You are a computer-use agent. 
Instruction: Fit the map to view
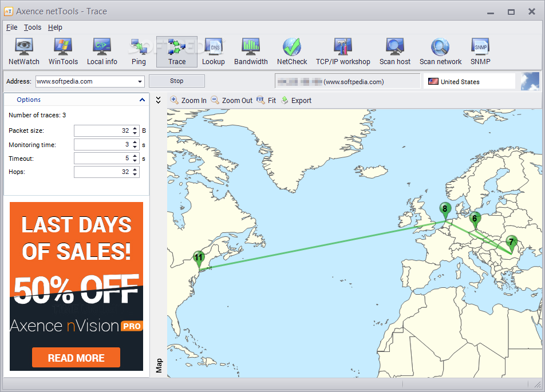coord(266,101)
